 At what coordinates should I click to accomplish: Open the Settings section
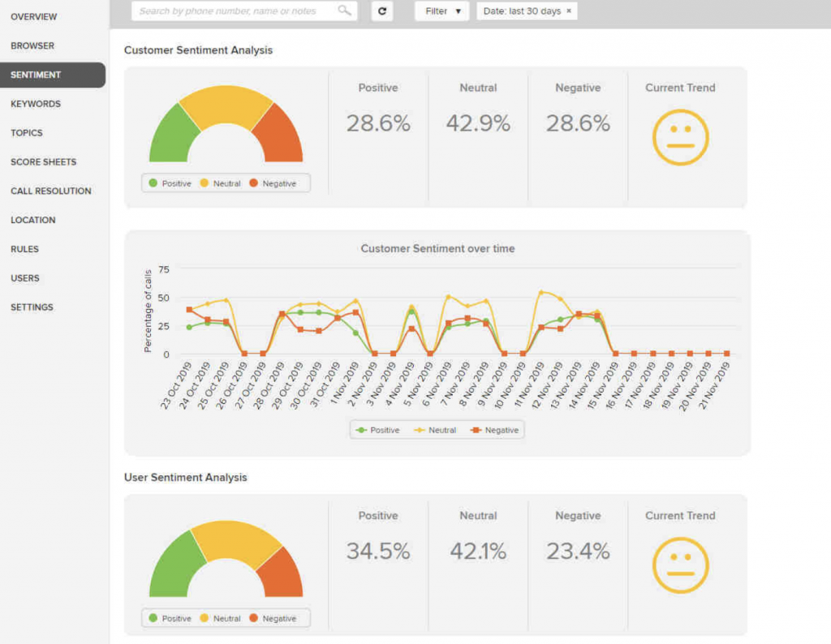32,307
